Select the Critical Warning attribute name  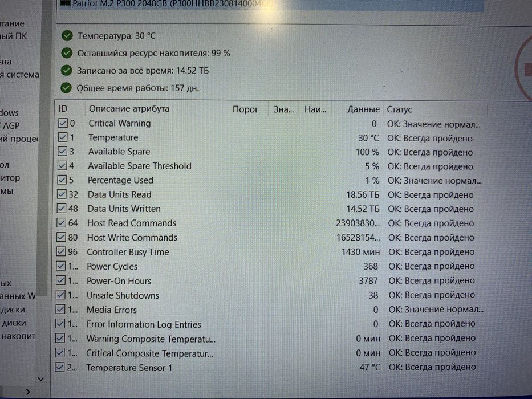119,123
